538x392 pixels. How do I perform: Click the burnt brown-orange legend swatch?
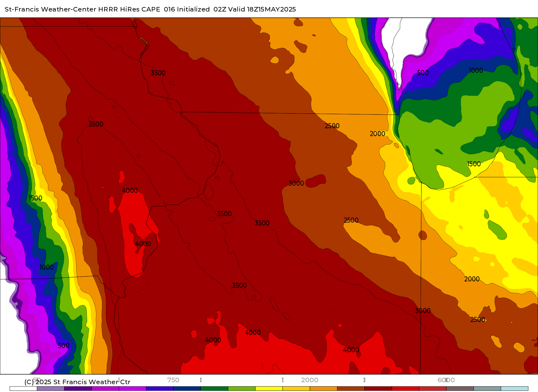[x=351, y=389]
